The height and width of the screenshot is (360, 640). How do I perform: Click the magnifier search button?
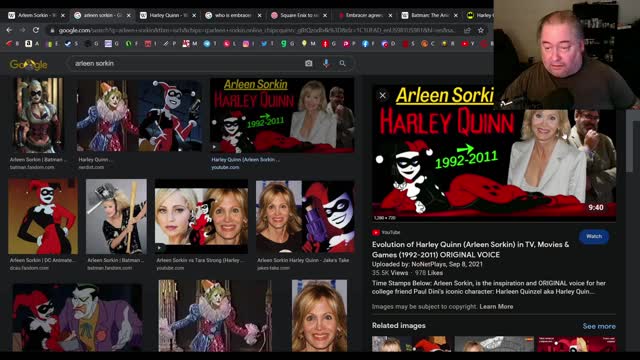click(342, 63)
